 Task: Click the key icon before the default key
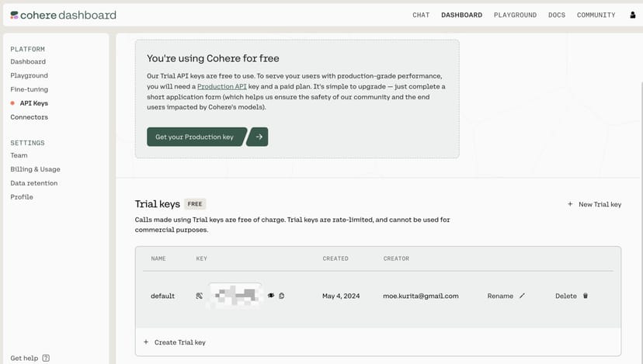click(x=200, y=296)
